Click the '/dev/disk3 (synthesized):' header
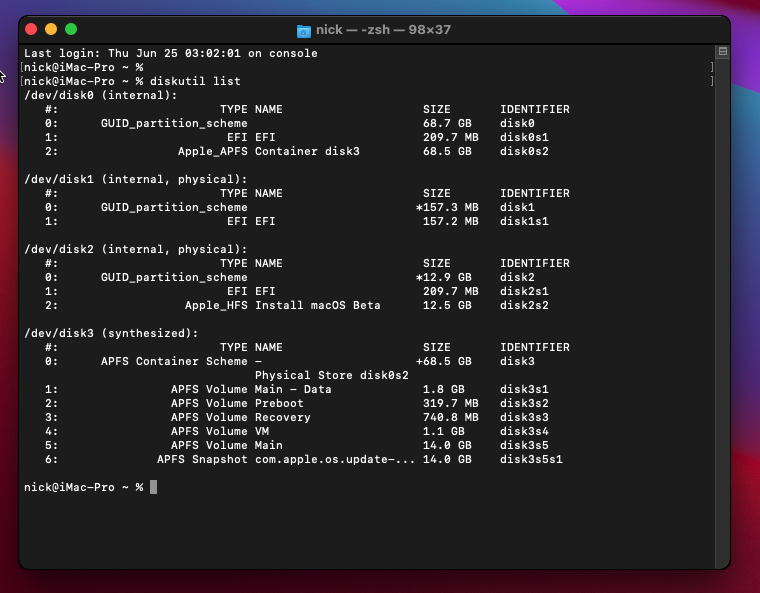Viewport: 760px width, 593px height. 111,333
